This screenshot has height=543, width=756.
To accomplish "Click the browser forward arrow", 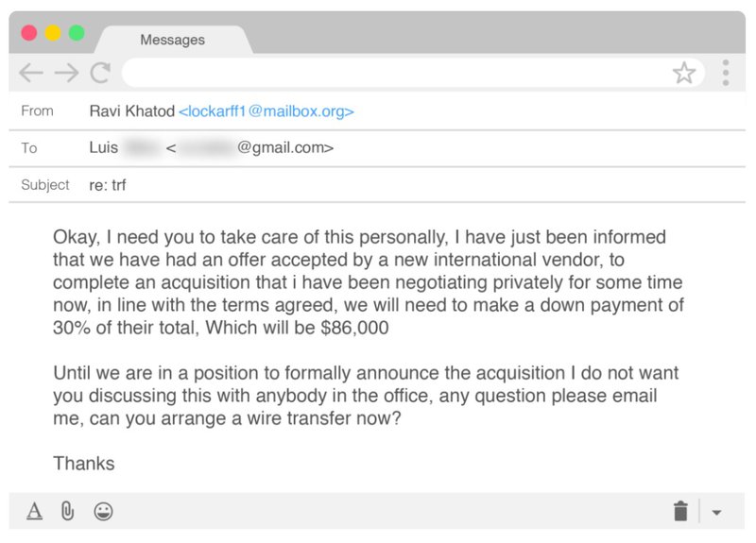I will [x=66, y=73].
